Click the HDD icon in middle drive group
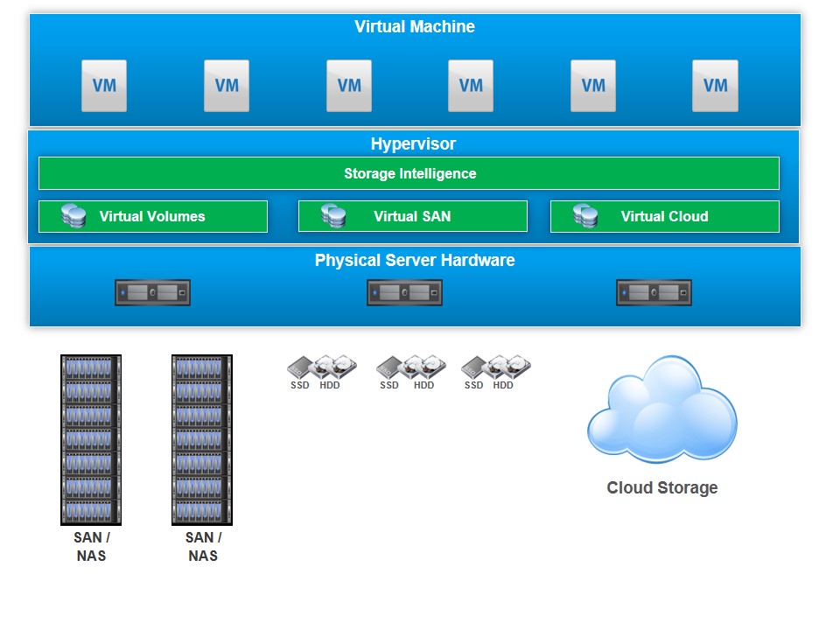Viewport: 840px width, 630px height. [425, 367]
